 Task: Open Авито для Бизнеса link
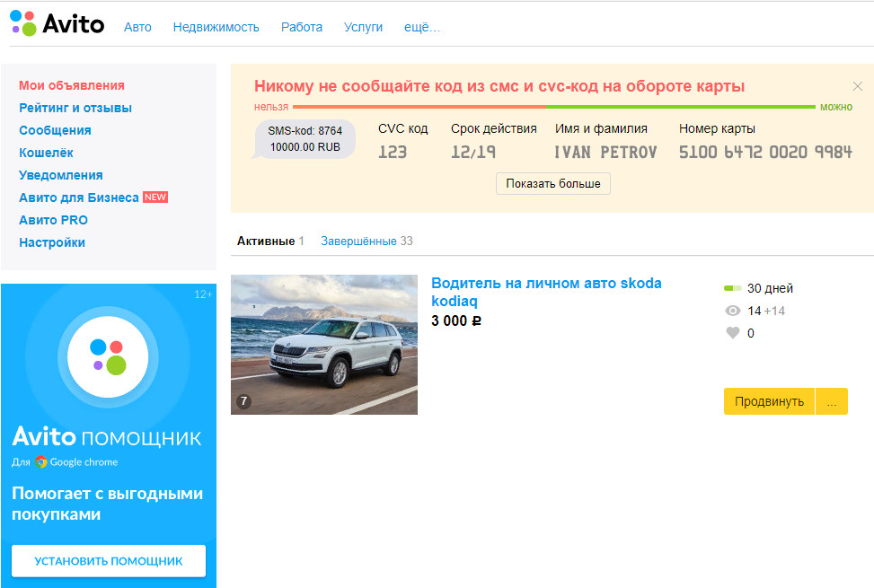coord(78,197)
